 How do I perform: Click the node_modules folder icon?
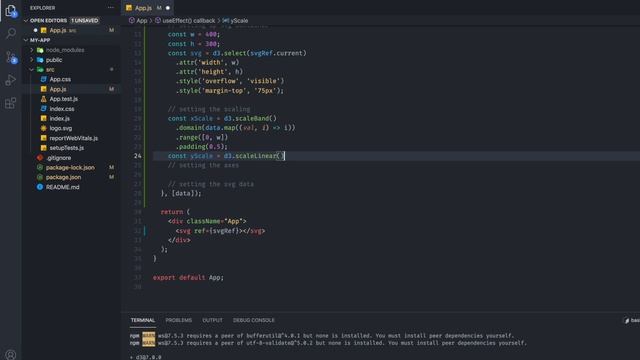point(40,50)
